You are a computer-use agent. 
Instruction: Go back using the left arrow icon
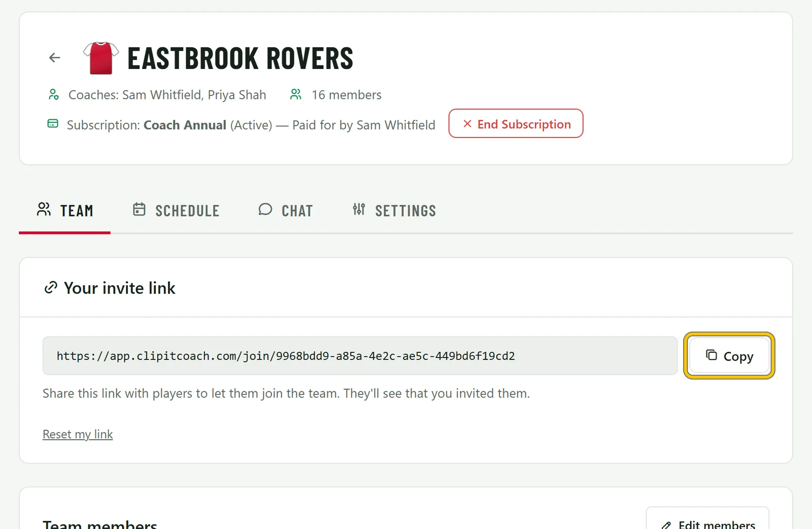[55, 58]
